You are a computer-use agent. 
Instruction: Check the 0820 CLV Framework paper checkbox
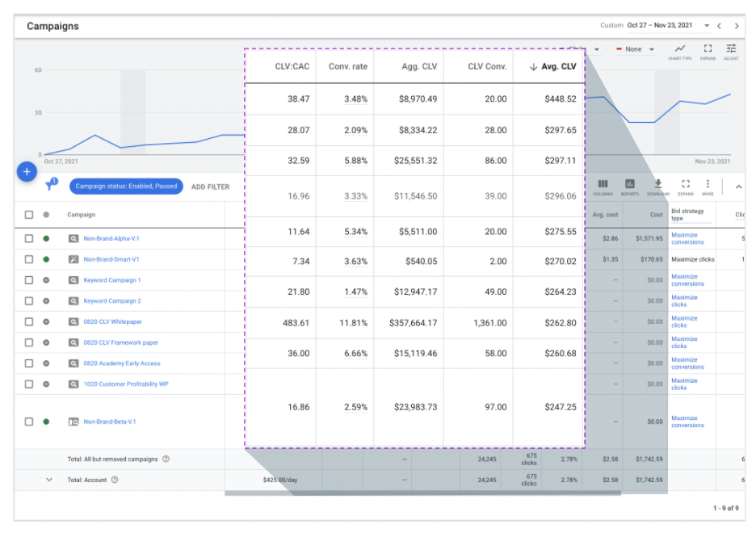29,342
